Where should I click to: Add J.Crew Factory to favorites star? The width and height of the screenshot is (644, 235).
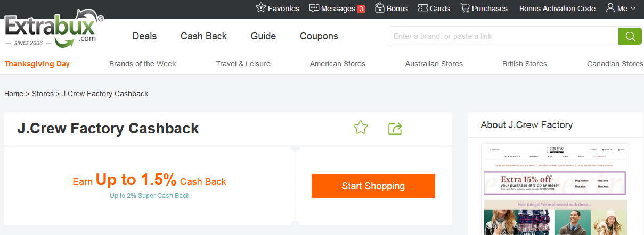pos(361,128)
